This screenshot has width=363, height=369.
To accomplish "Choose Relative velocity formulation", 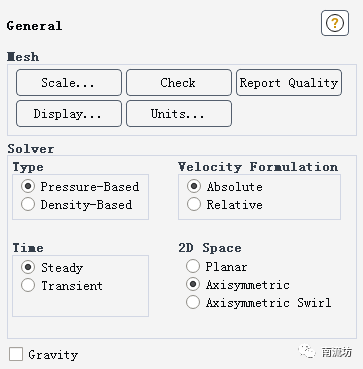I will (194, 204).
